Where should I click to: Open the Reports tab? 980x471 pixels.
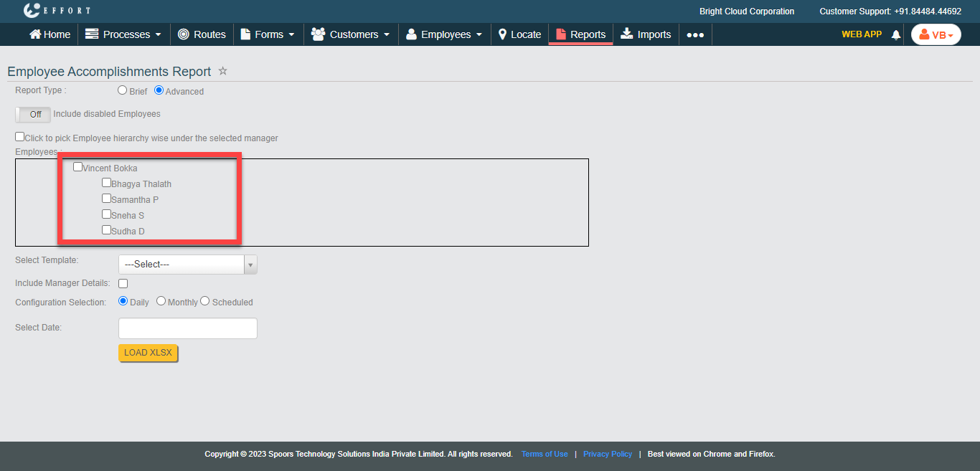point(580,34)
